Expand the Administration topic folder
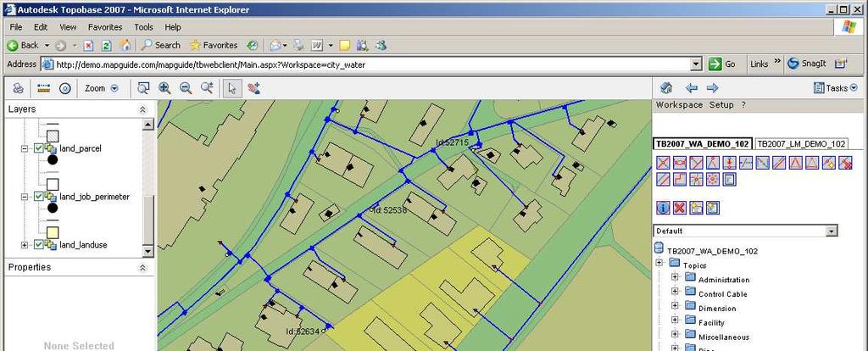The image size is (868, 351). click(x=675, y=276)
